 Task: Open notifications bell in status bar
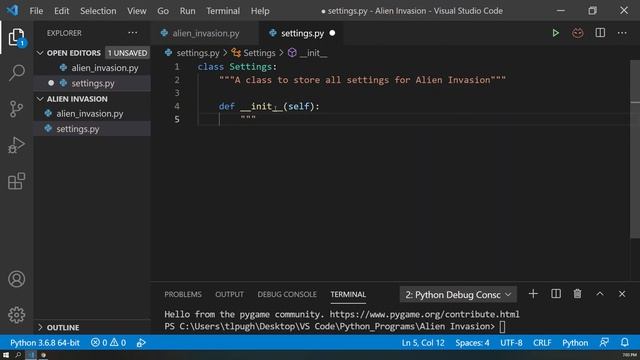624,342
